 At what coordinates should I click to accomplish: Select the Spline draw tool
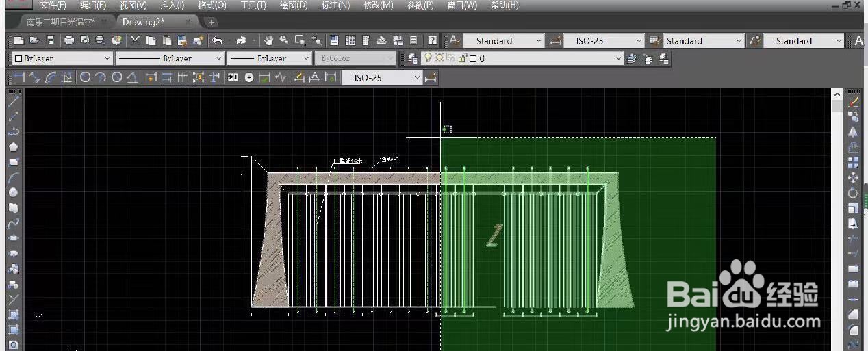click(x=13, y=223)
